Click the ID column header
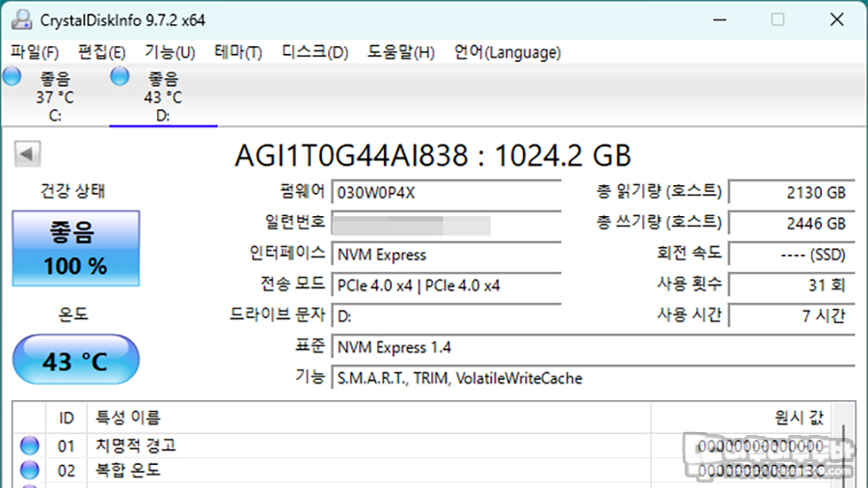Viewport: 868px width, 488px height. (67, 418)
